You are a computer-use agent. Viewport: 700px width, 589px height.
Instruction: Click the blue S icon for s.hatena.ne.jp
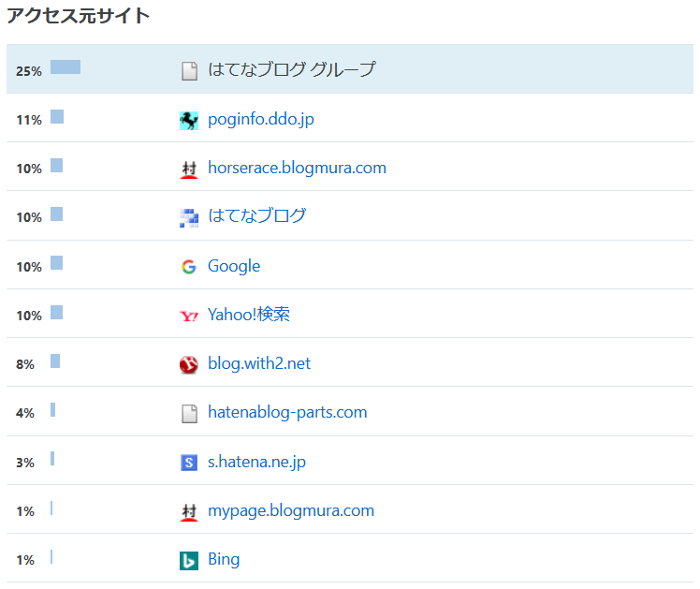click(x=189, y=463)
